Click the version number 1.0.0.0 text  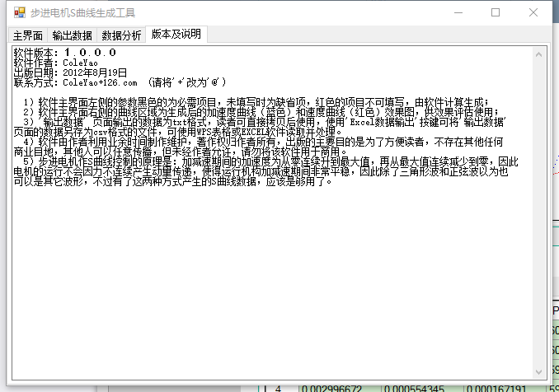click(x=90, y=53)
